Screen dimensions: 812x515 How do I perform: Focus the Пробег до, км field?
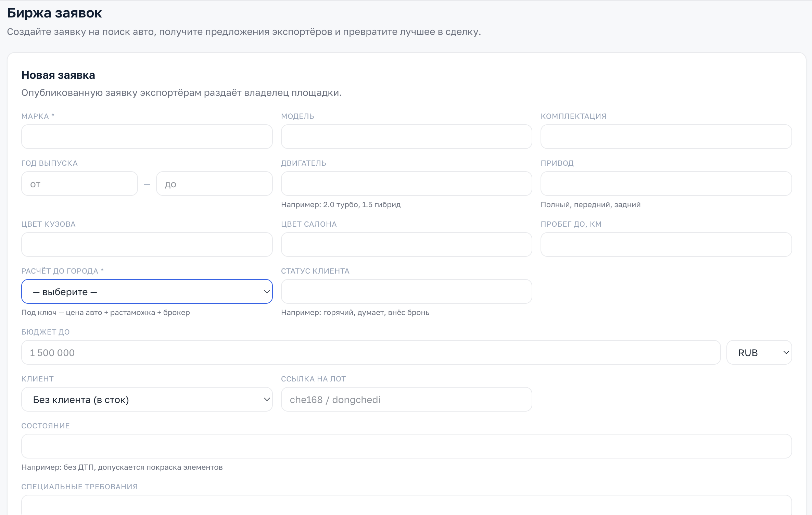666,244
